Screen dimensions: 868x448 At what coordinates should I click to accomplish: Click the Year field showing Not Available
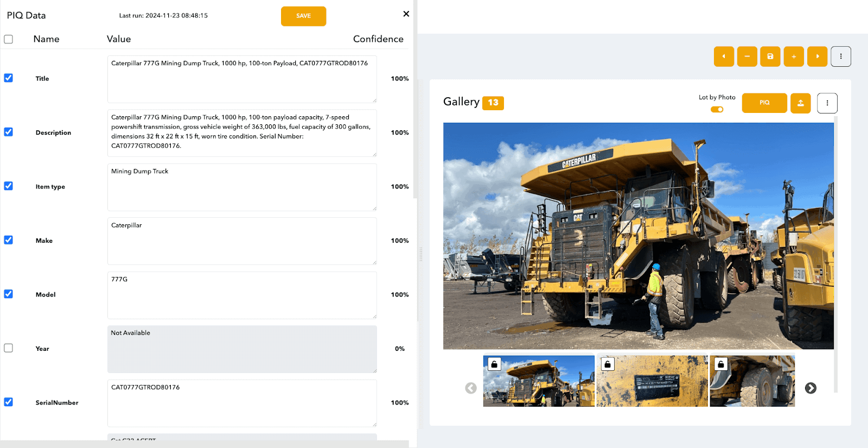(x=242, y=349)
